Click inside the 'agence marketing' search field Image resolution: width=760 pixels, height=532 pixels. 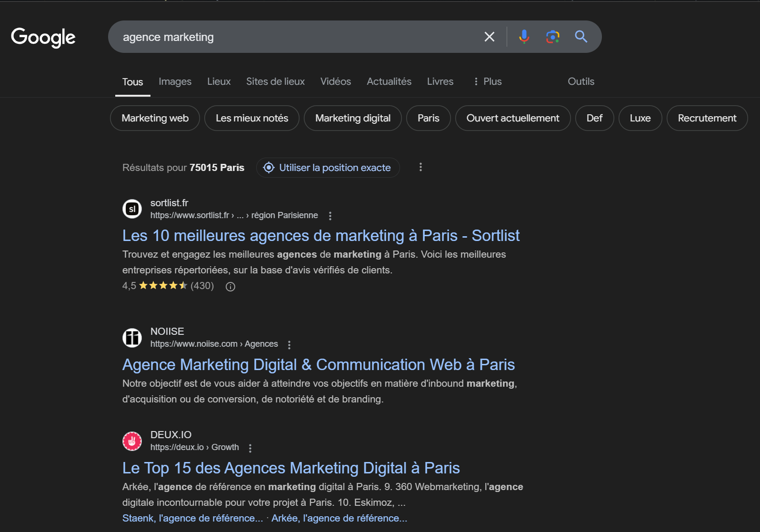(295, 37)
